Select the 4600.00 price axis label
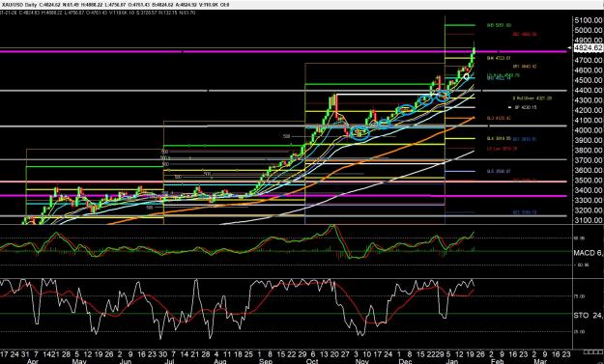The width and height of the screenshot is (604, 364). [x=588, y=70]
